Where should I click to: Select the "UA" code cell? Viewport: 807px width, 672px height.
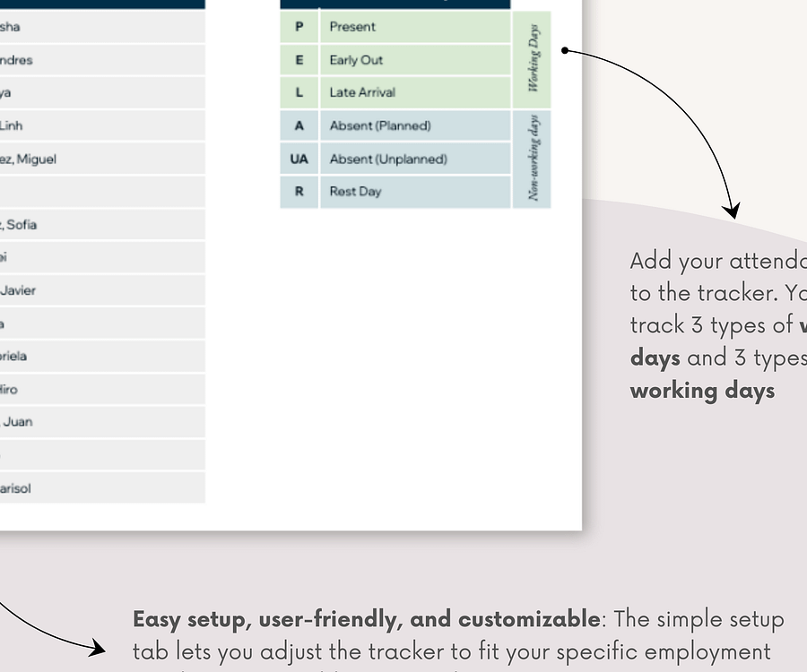pyautogui.click(x=299, y=159)
